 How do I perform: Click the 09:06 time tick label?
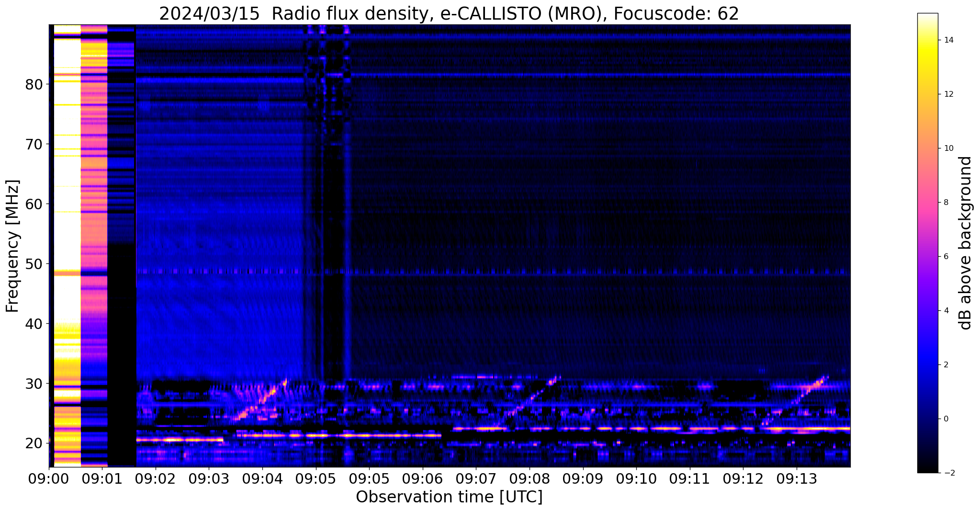(x=422, y=479)
